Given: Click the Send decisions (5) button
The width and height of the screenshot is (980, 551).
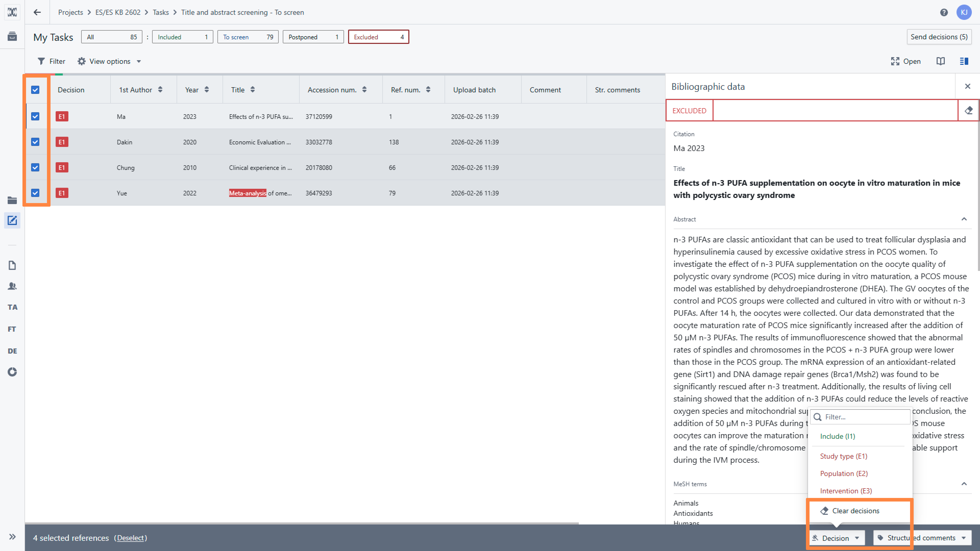Looking at the screenshot, I should [939, 37].
